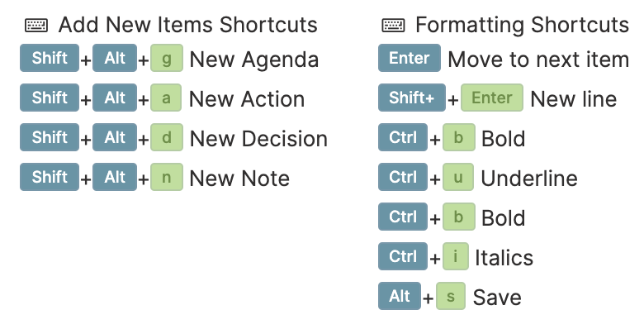Screen dimensions: 644x329
Task: Click the green 'd' key badge
Action: (x=166, y=137)
